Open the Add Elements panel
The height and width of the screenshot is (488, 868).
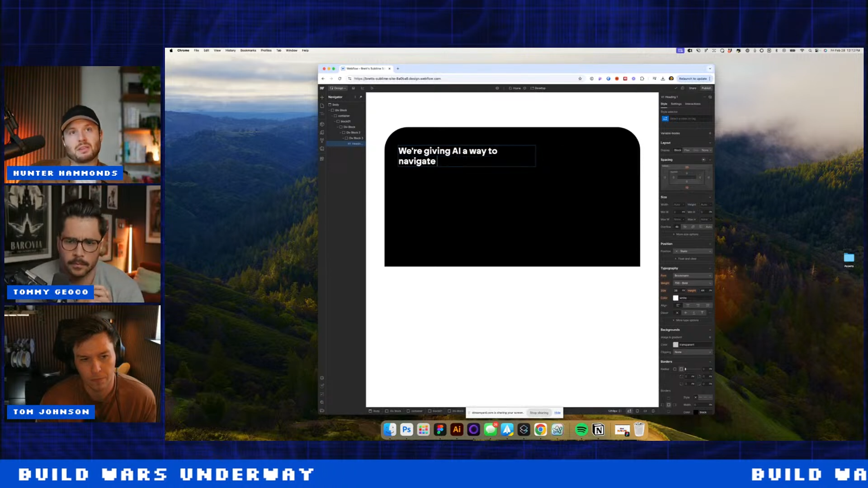[x=322, y=97]
